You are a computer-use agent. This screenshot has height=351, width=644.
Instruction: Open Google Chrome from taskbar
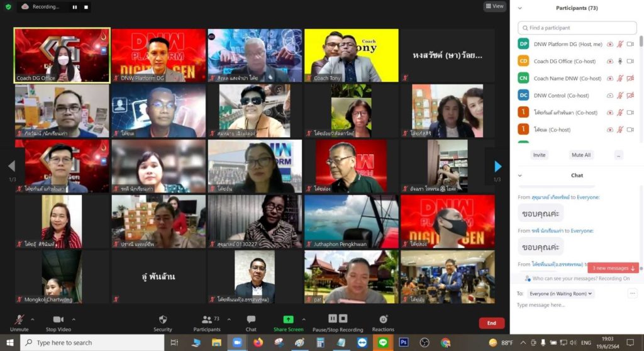coord(445,343)
